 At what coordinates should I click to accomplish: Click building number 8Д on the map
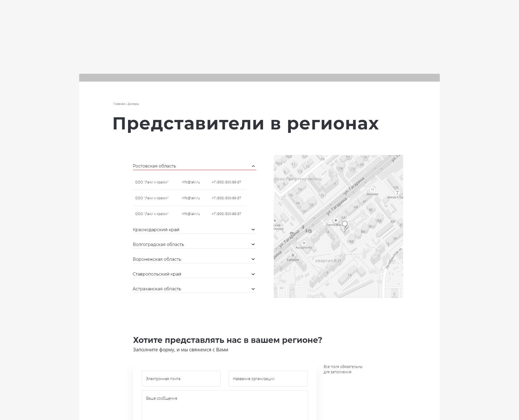[x=379, y=220]
